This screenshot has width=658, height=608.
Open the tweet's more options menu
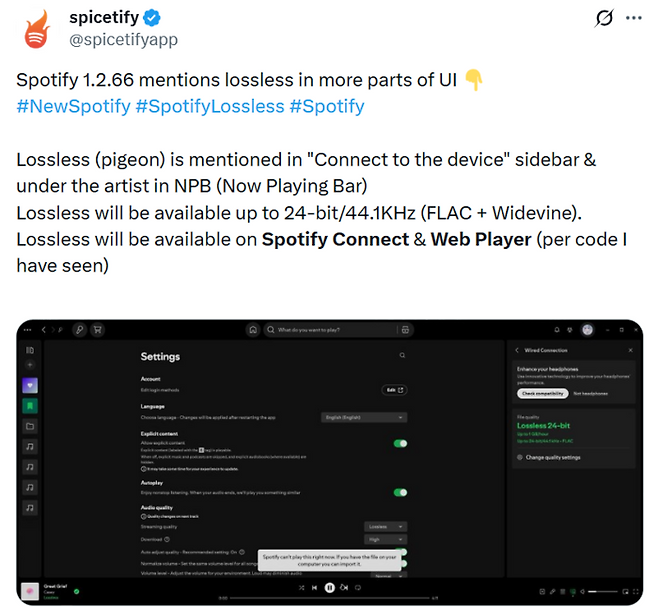tap(634, 19)
